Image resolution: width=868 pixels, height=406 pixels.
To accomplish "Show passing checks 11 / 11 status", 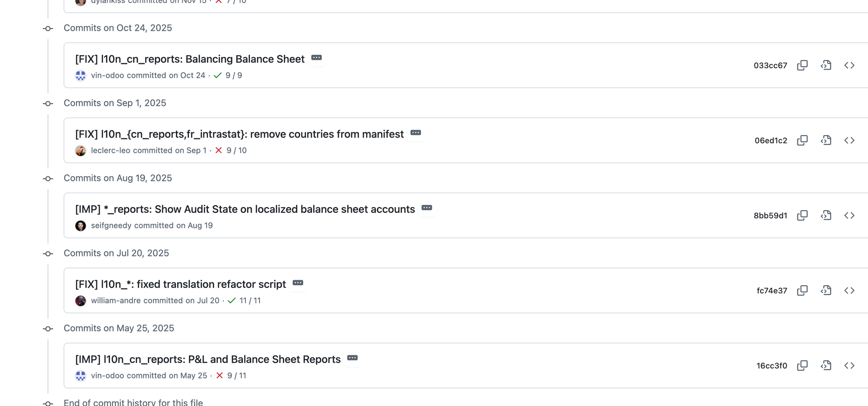I will pos(245,301).
